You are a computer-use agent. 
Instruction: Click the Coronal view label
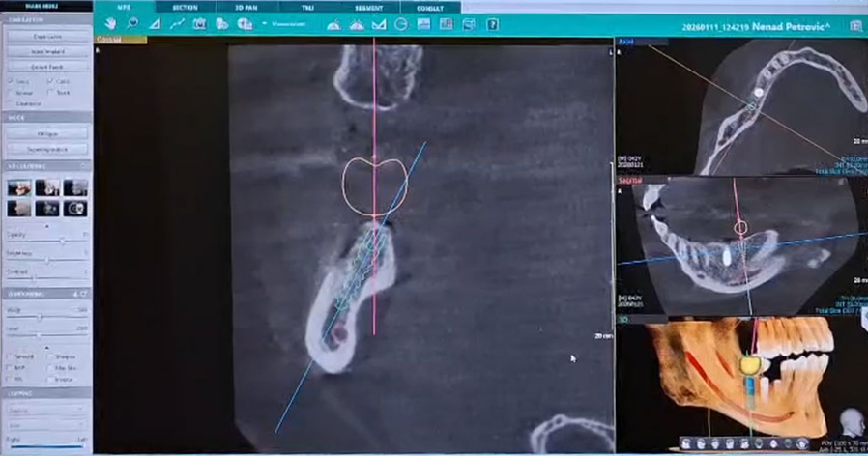(x=109, y=40)
